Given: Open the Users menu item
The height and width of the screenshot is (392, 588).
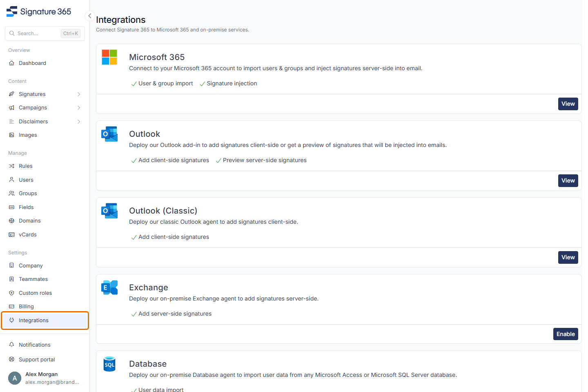Looking at the screenshot, I should (45, 180).
